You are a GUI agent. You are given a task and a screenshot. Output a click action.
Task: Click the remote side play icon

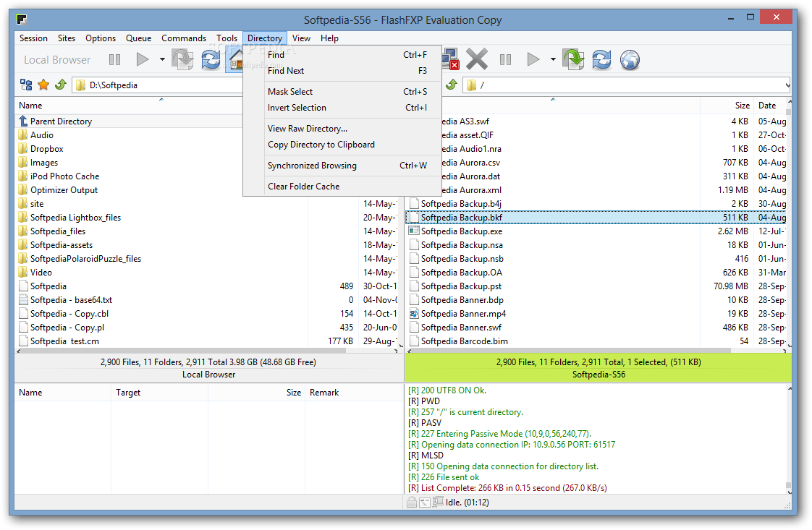[x=533, y=59]
